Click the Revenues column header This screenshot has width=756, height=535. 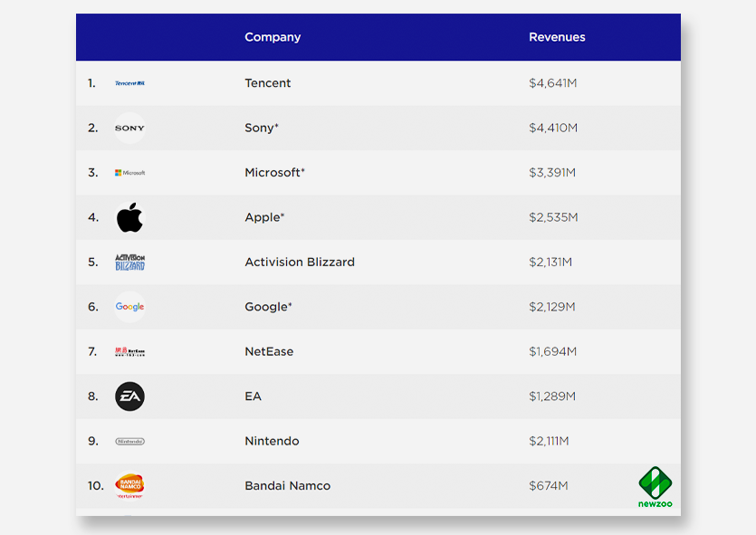[x=557, y=37]
